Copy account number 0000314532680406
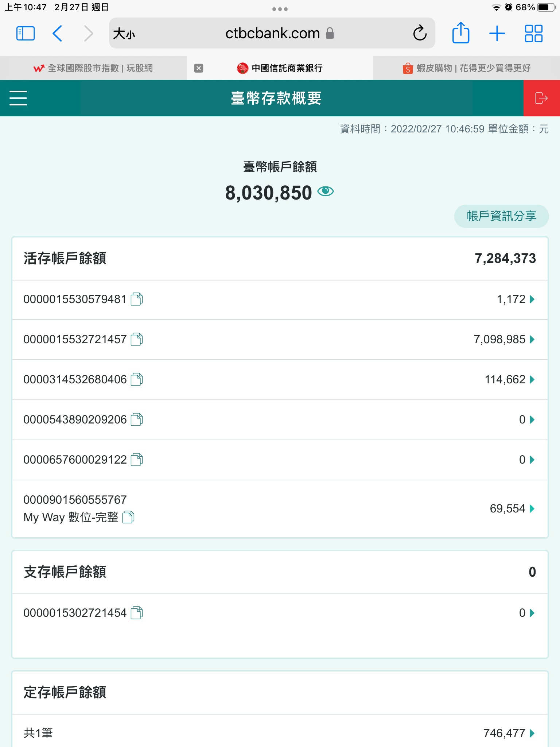 (x=137, y=379)
